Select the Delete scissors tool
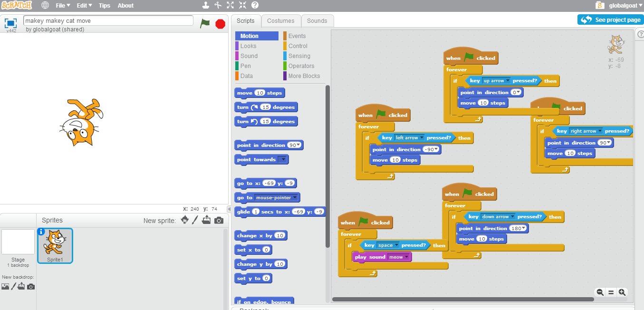The width and height of the screenshot is (644, 310). [218, 5]
